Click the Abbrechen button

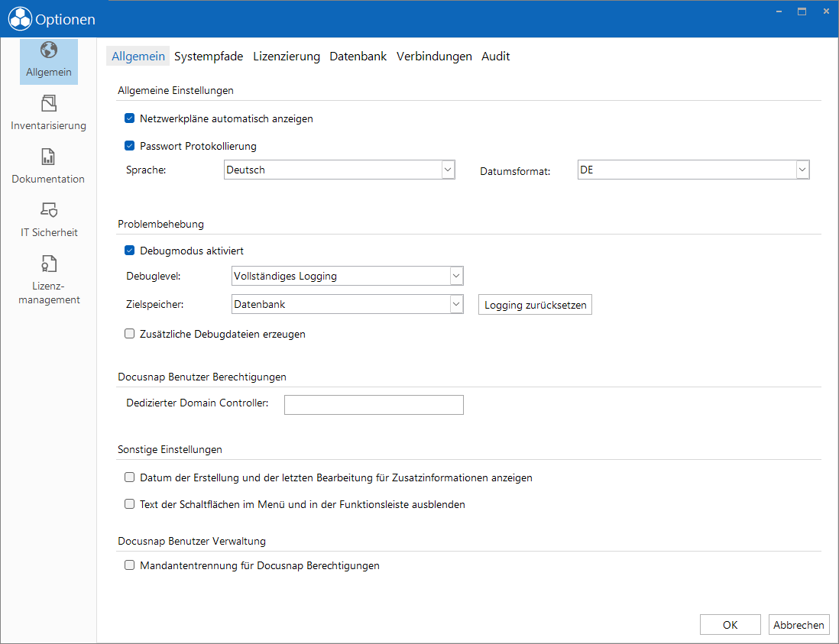[799, 625]
